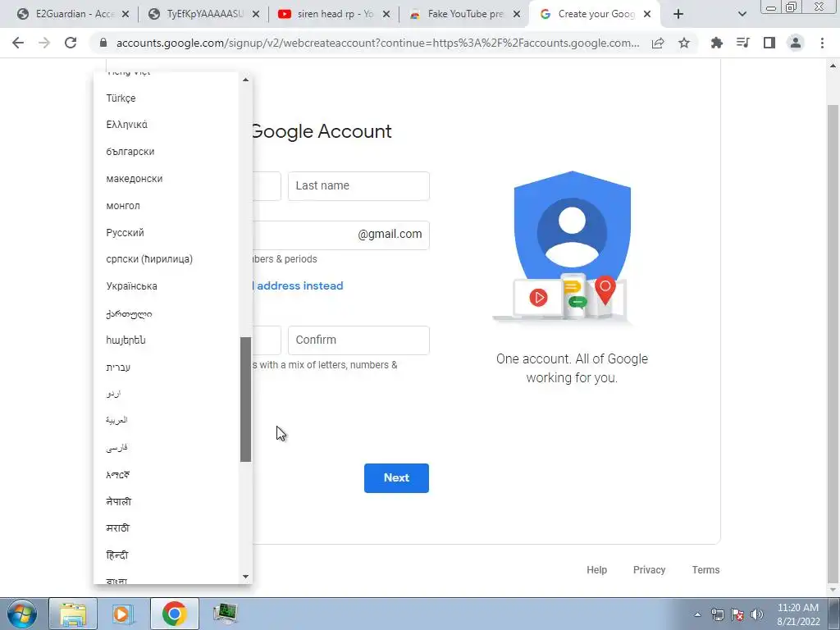Reload the page with the refresh icon

coord(71,43)
